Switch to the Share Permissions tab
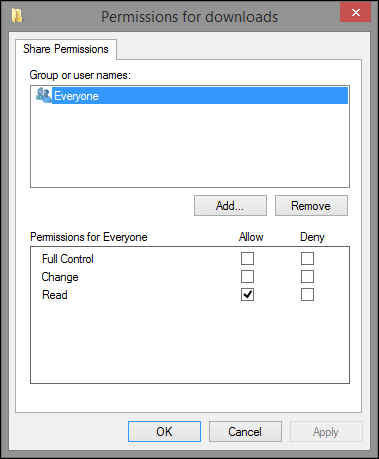 coord(66,49)
